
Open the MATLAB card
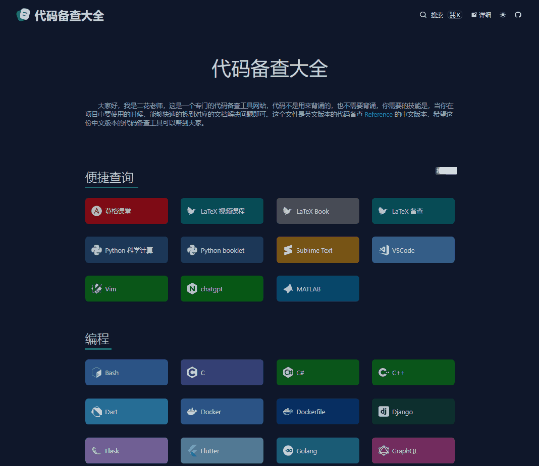(x=318, y=289)
